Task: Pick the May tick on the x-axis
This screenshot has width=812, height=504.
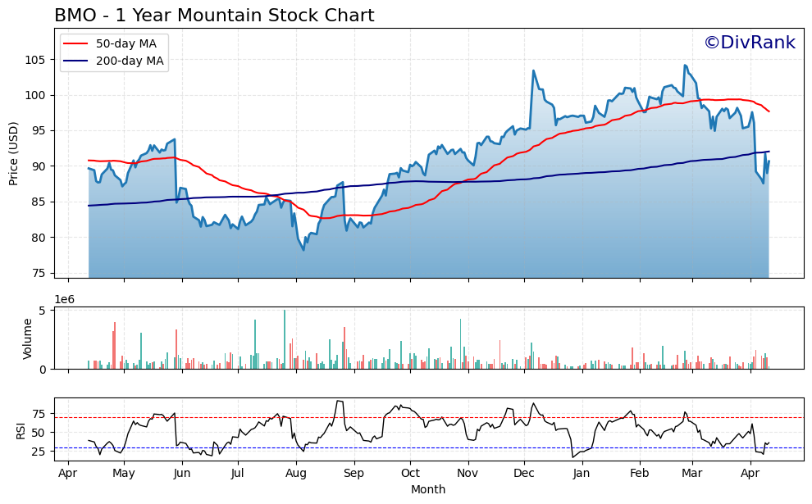Action: [124, 473]
